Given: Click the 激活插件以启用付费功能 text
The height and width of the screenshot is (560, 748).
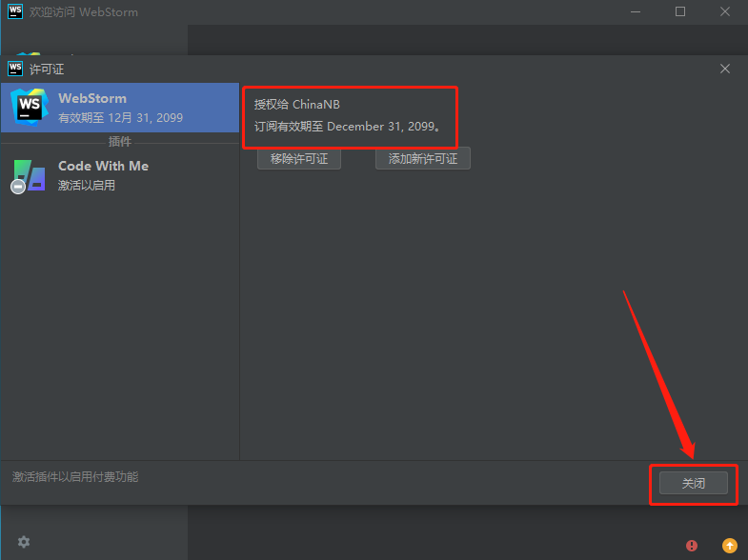Looking at the screenshot, I should click(x=75, y=476).
